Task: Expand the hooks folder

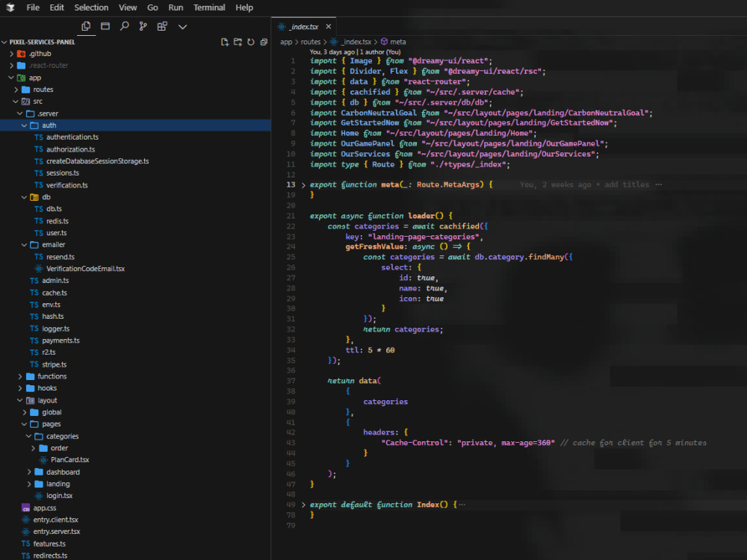Action: click(20, 388)
